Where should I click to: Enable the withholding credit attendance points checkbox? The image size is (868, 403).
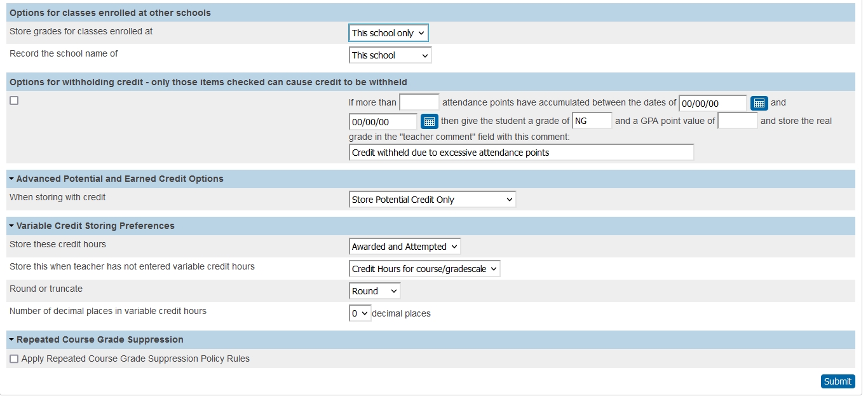pos(14,100)
